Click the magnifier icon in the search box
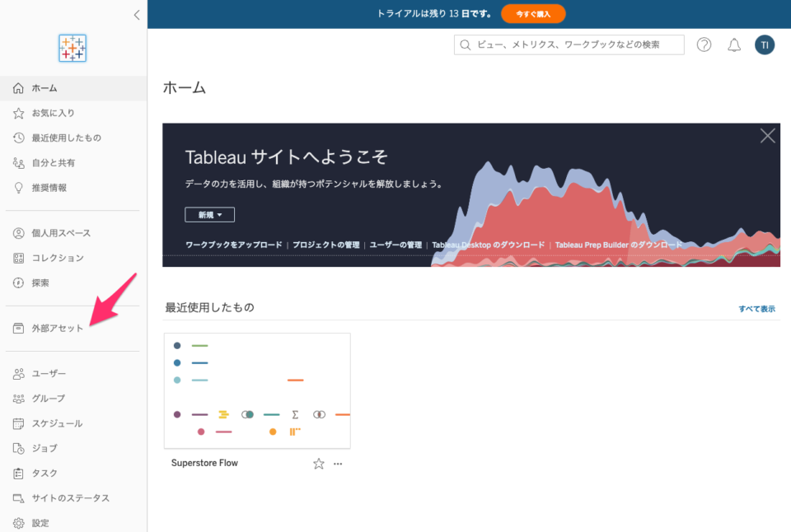The width and height of the screenshot is (791, 532). 466,44
